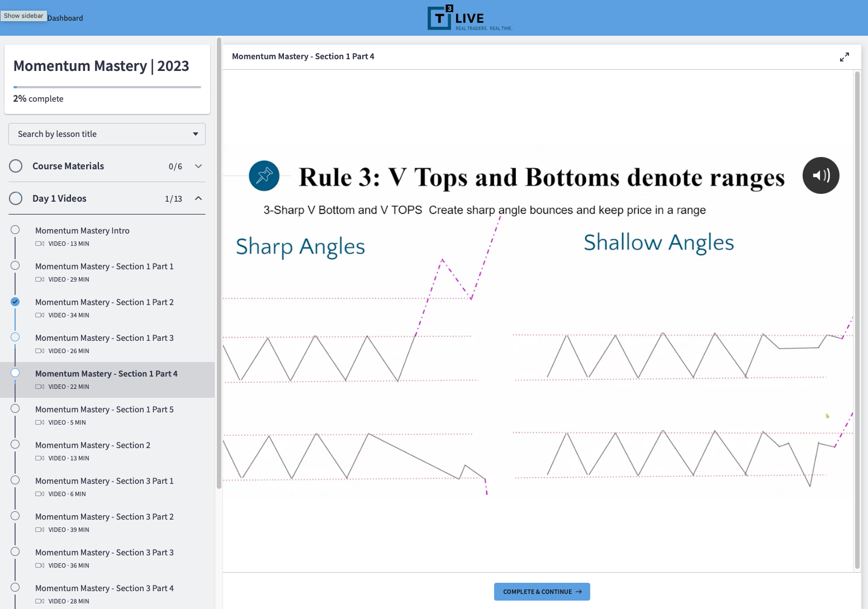Open lesson Momentum Mastery - Section 3 Part 4
The image size is (868, 609).
(x=105, y=588)
